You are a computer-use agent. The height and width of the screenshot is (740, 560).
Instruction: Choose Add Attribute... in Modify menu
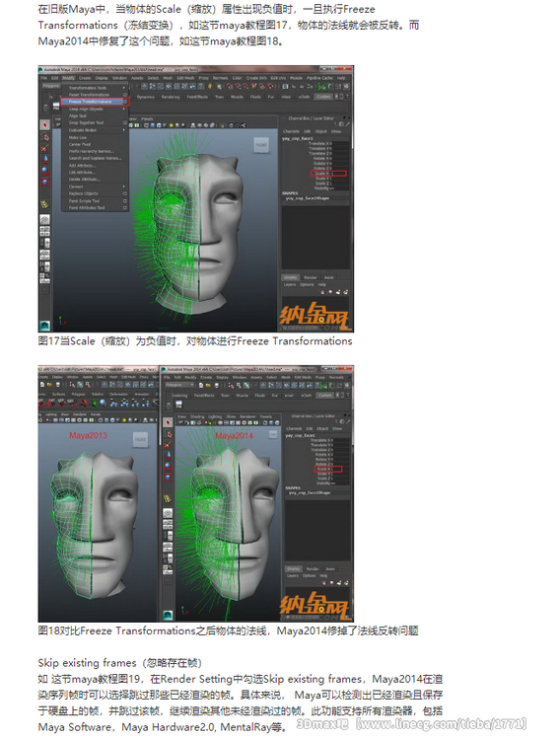click(x=82, y=166)
